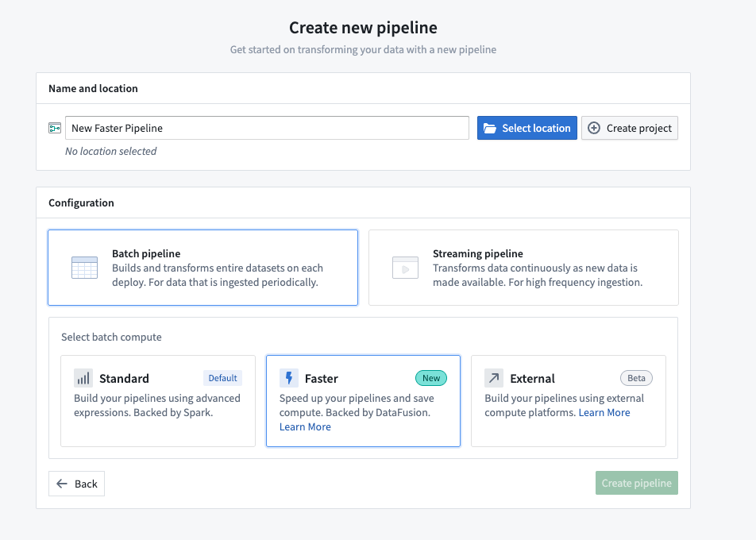
Task: Click the plus icon on Create project button
Action: [593, 127]
